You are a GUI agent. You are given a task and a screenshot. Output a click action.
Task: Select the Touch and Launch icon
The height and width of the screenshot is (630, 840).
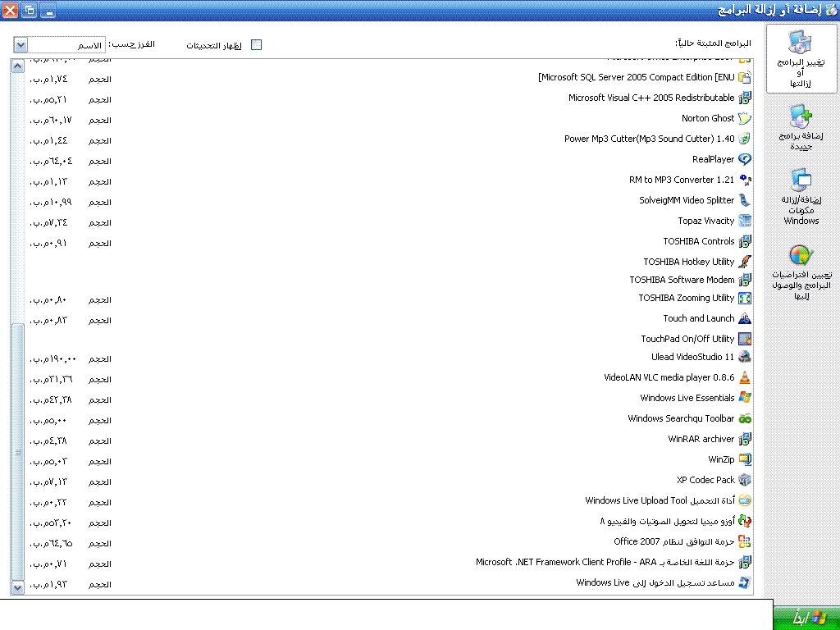coord(745,319)
